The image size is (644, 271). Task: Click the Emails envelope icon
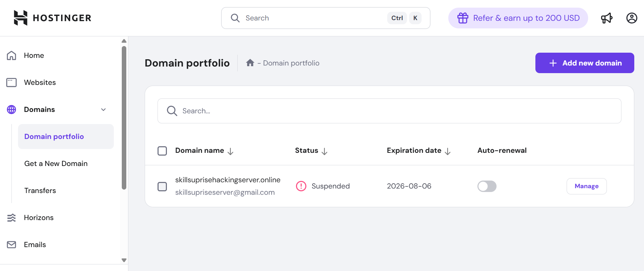(11, 245)
